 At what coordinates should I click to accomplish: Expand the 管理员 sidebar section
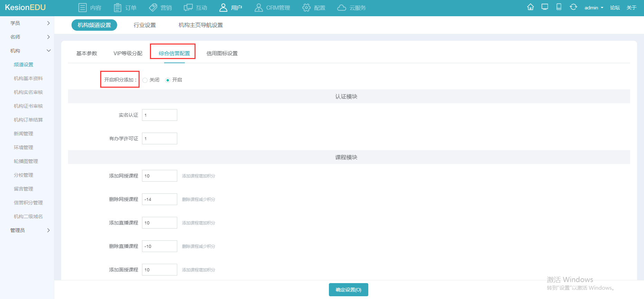click(x=30, y=230)
